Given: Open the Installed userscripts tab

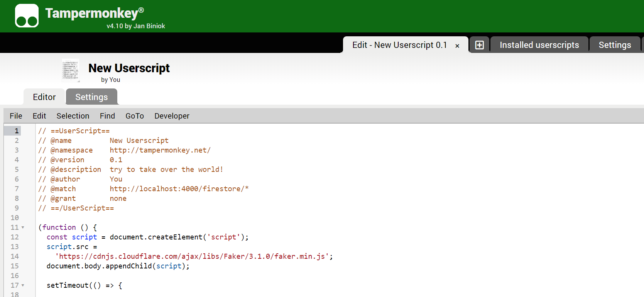Looking at the screenshot, I should 539,45.
